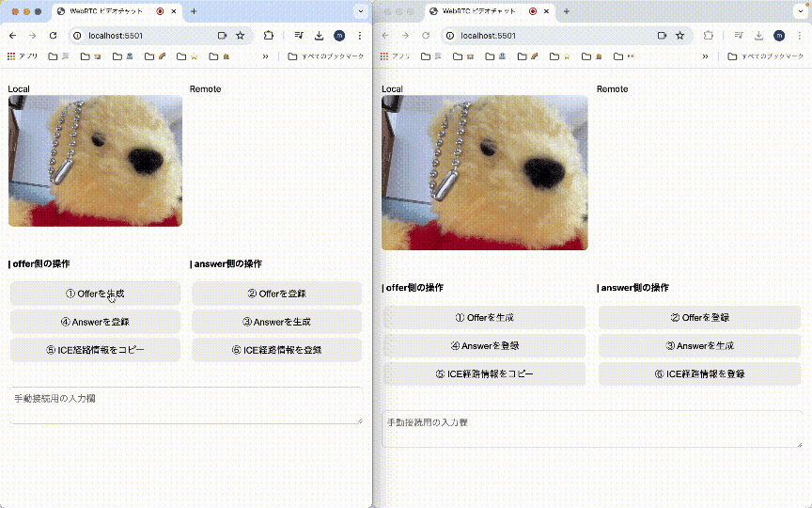The image size is (812, 508).
Task: Open media controls icon in the right window
Action: [x=739, y=36]
